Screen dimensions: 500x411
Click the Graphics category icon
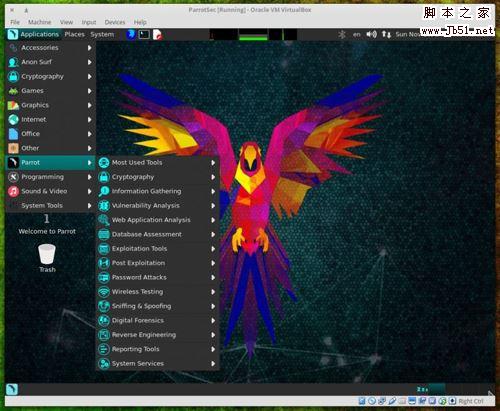click(x=13, y=105)
